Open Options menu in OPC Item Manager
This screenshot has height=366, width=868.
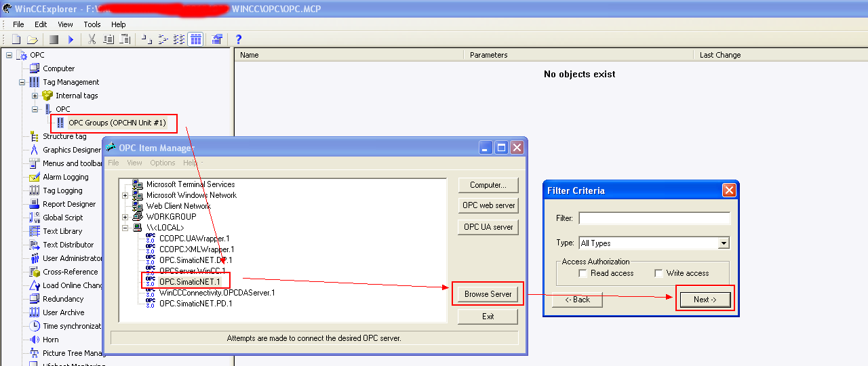163,163
